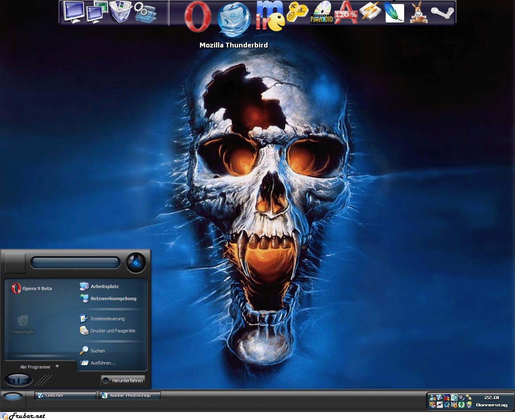515x420 pixels.
Task: Open the firewall castle tray icon
Action: [454, 405]
